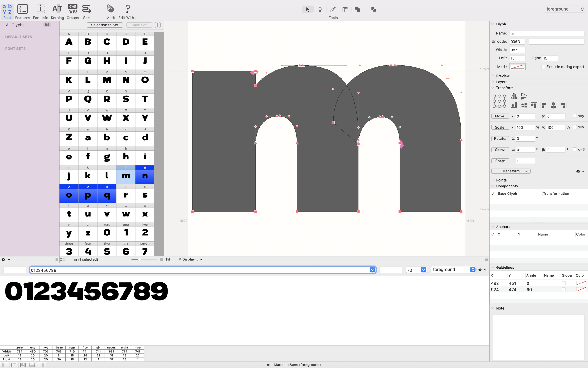Screen dimensions: 588x368
Task: Click the Mark paint bucket icon
Action: (110, 9)
